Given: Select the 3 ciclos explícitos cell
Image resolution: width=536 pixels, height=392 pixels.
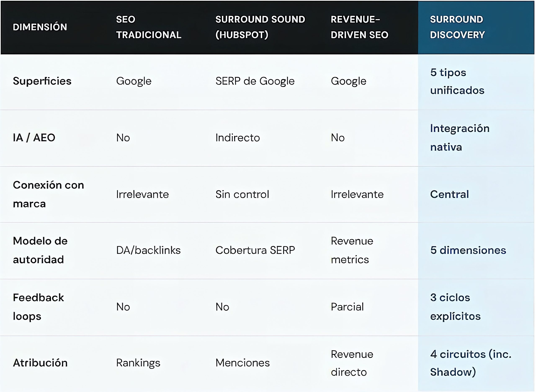Looking at the screenshot, I should 455,306.
